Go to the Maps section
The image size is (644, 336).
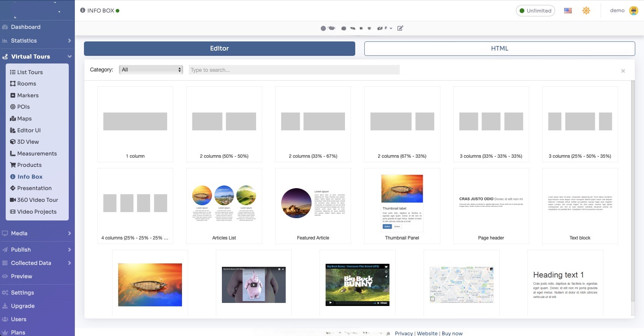click(24, 119)
